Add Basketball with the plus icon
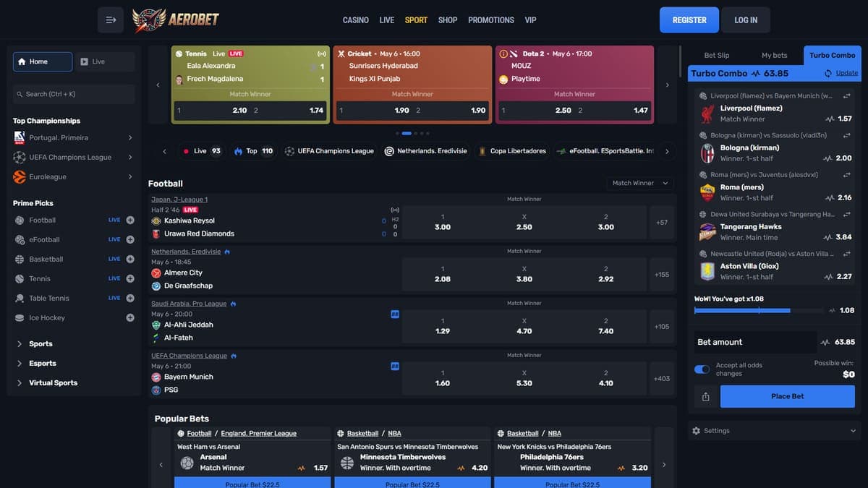 tap(130, 259)
